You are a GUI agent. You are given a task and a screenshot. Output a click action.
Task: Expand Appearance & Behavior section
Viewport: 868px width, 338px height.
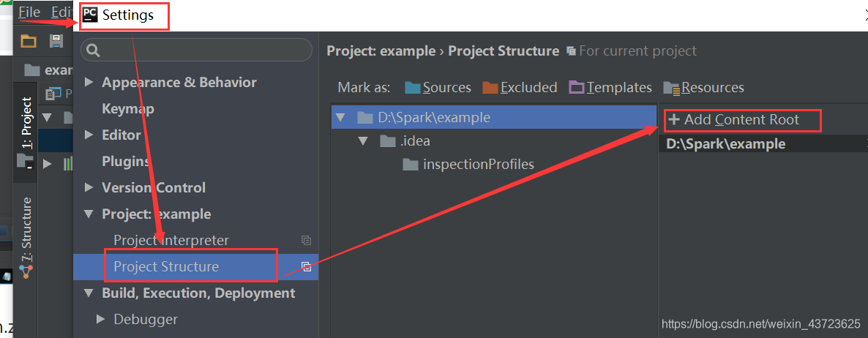pos(89,83)
